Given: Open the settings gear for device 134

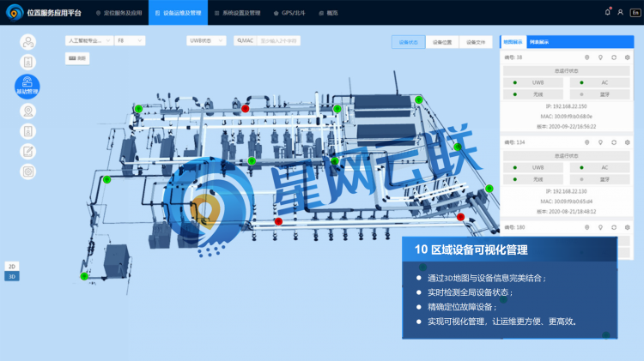Looking at the screenshot, I should pos(628,142).
